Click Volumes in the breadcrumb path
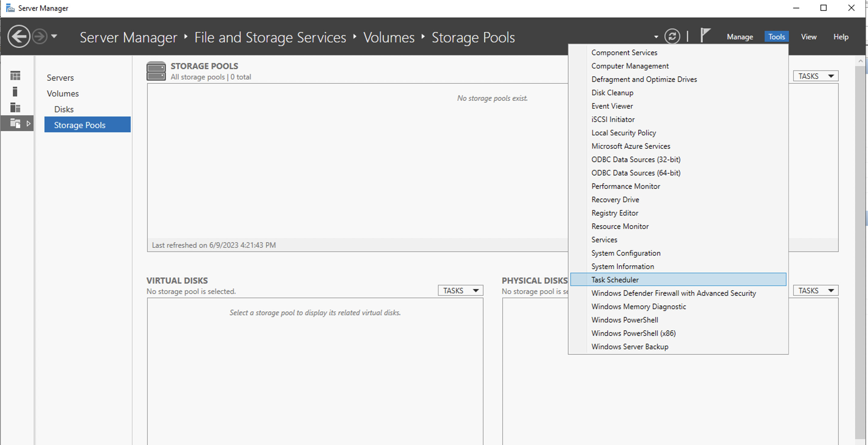868x445 pixels. [x=388, y=37]
